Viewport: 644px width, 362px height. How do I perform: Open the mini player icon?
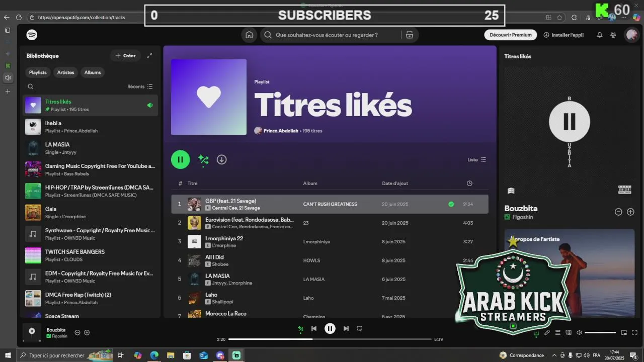pos(624,332)
